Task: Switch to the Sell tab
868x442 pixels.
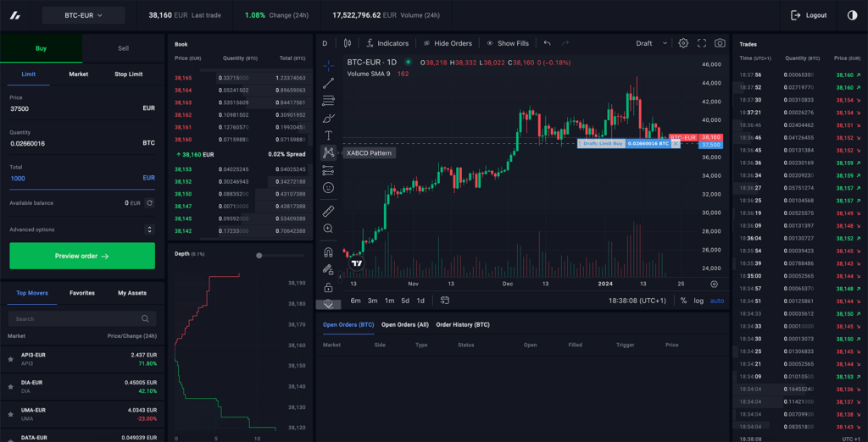Action: click(124, 48)
